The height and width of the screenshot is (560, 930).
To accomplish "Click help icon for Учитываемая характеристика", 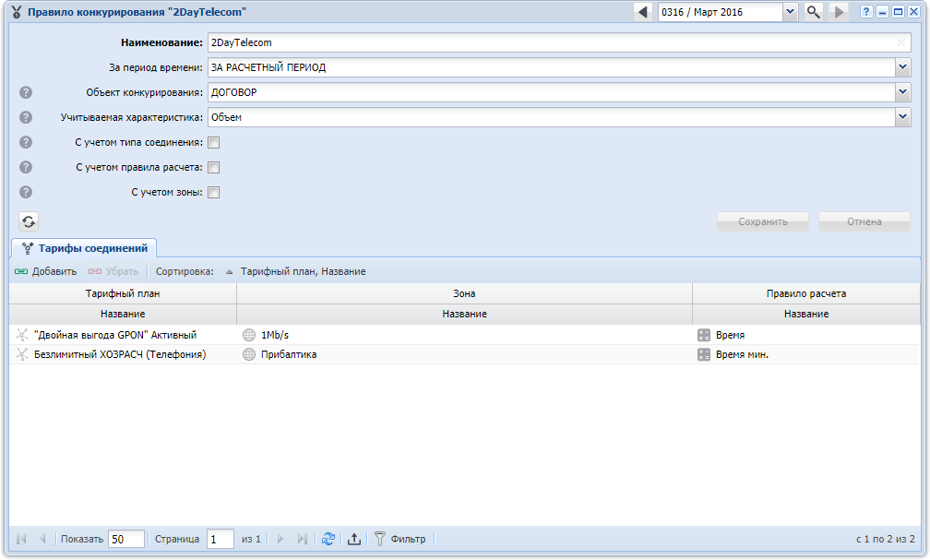I will point(26,117).
